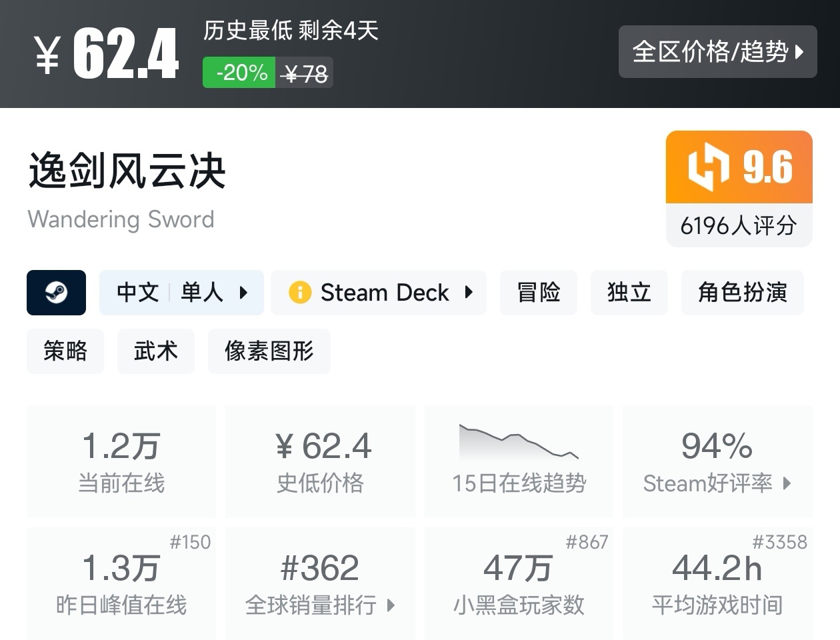
Task: Open the Heybox 9.6 rating badge
Action: tap(739, 167)
